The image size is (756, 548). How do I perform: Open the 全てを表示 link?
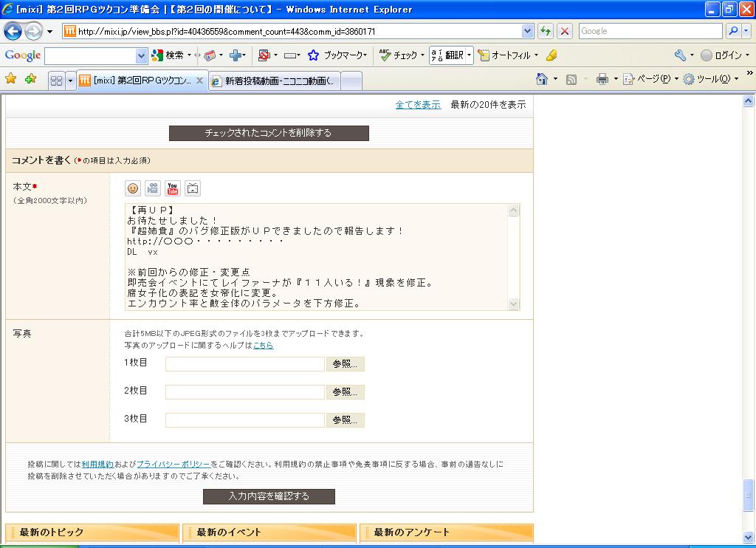[418, 105]
